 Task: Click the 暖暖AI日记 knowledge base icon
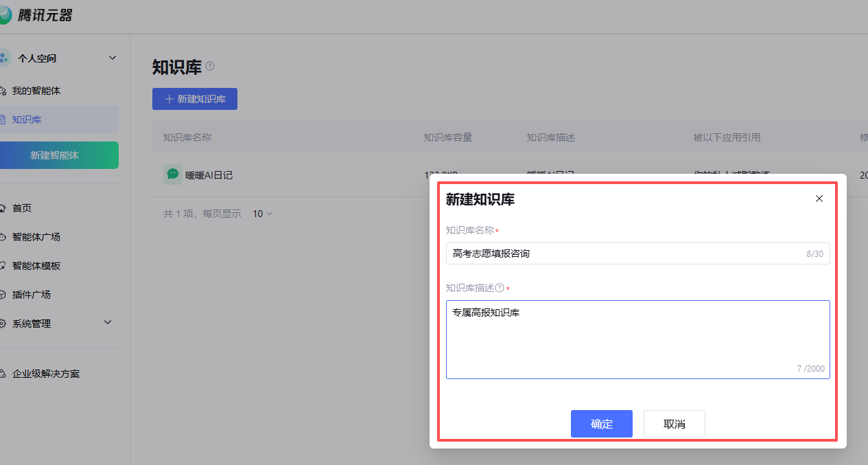click(x=173, y=174)
